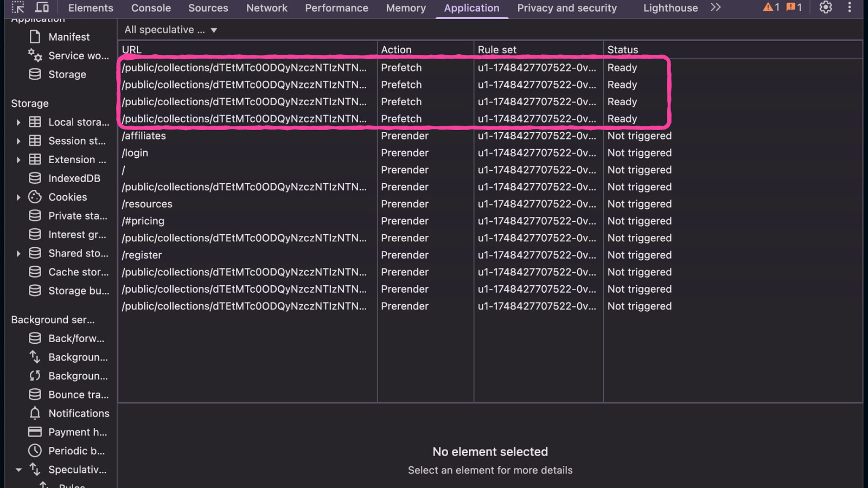
Task: Toggle the device toolbar icon
Action: 42,8
